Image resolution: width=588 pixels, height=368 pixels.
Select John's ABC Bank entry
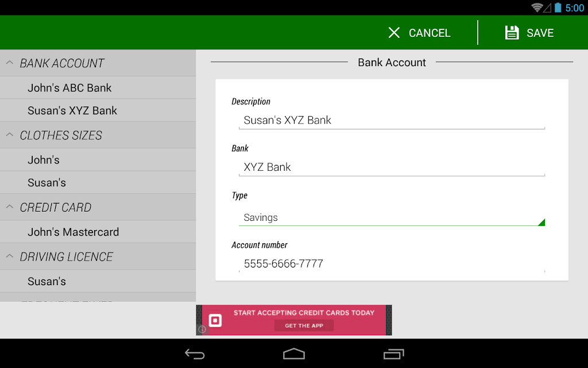click(x=98, y=88)
